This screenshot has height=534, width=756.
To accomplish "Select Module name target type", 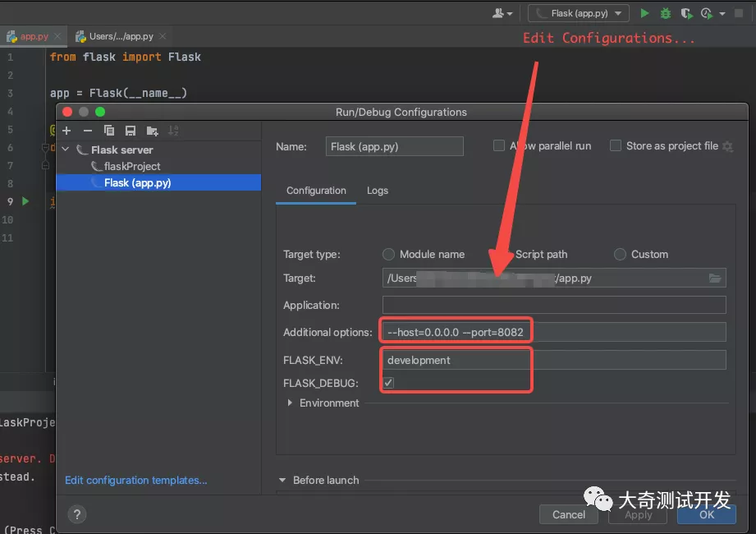I will pyautogui.click(x=388, y=254).
